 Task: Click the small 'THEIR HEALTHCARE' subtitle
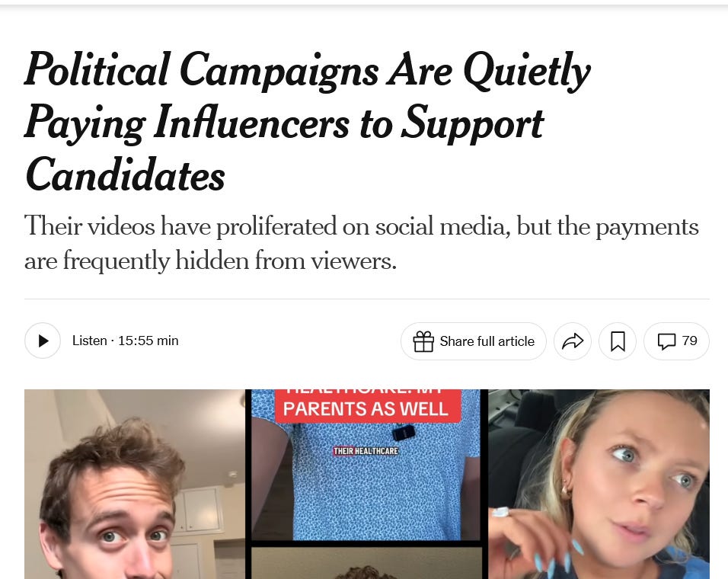point(366,451)
